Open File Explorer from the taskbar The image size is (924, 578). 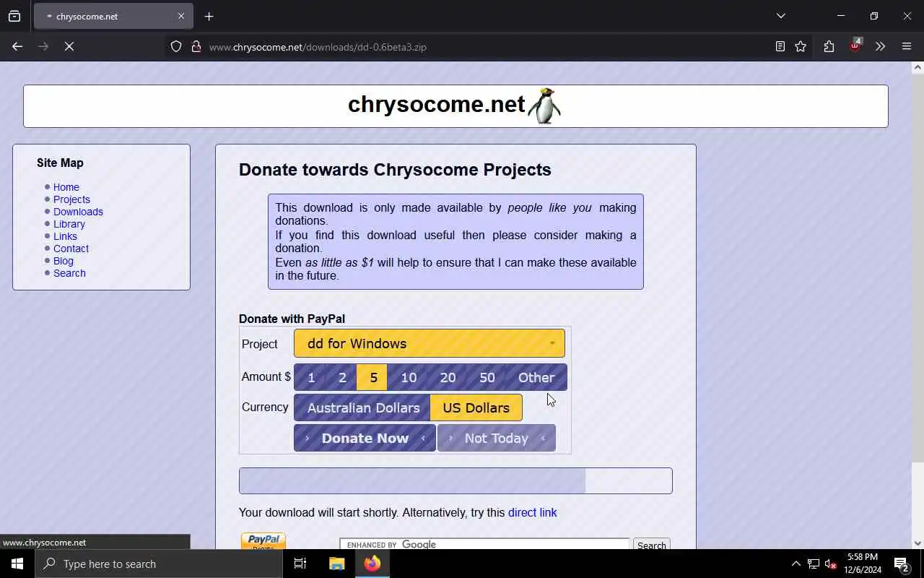337,564
